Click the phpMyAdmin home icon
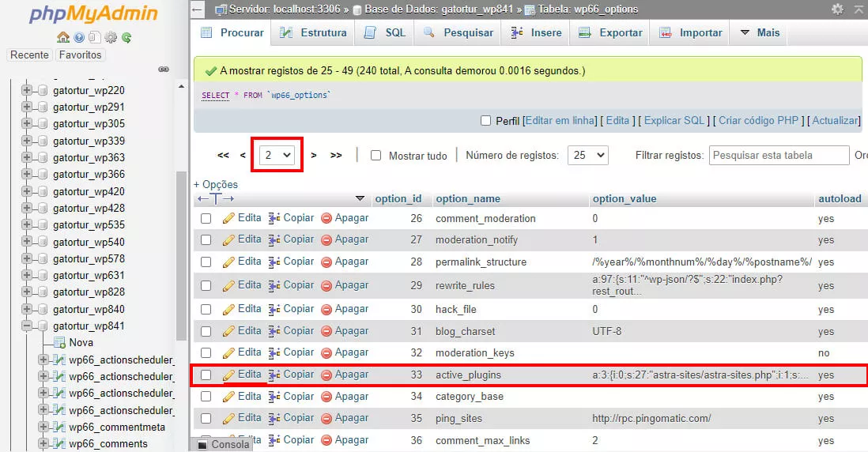The image size is (868, 452). [x=63, y=38]
